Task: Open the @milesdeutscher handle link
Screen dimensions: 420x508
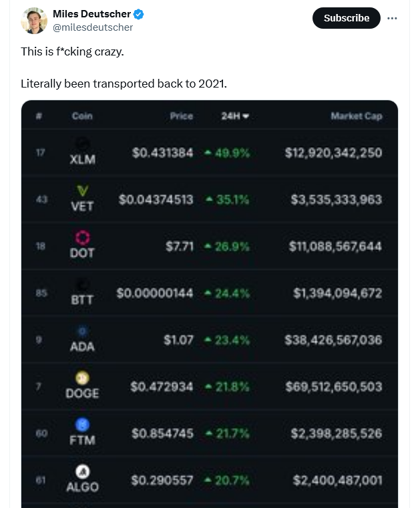Action: tap(93, 27)
